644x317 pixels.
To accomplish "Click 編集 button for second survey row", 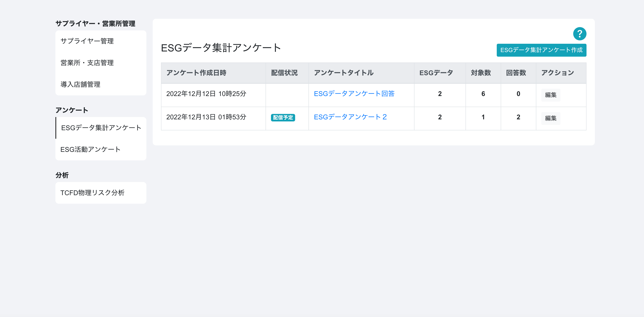I will click(550, 118).
